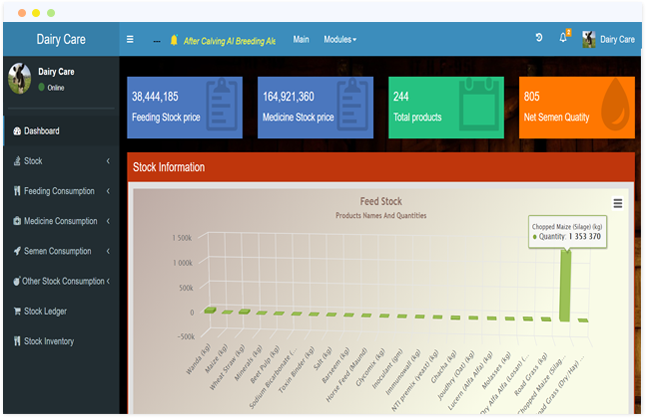Click the Salt (kg) axis label
The image size is (646, 418).
323,358
